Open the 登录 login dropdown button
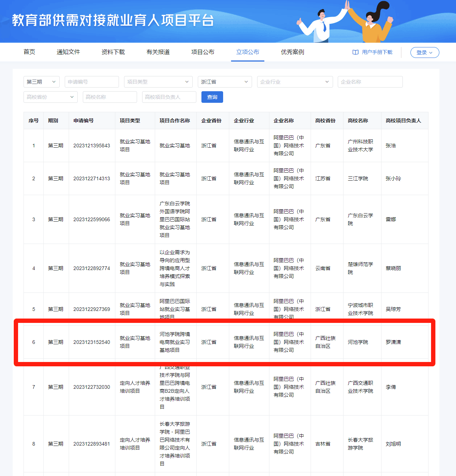This screenshot has width=456, height=476. (425, 52)
